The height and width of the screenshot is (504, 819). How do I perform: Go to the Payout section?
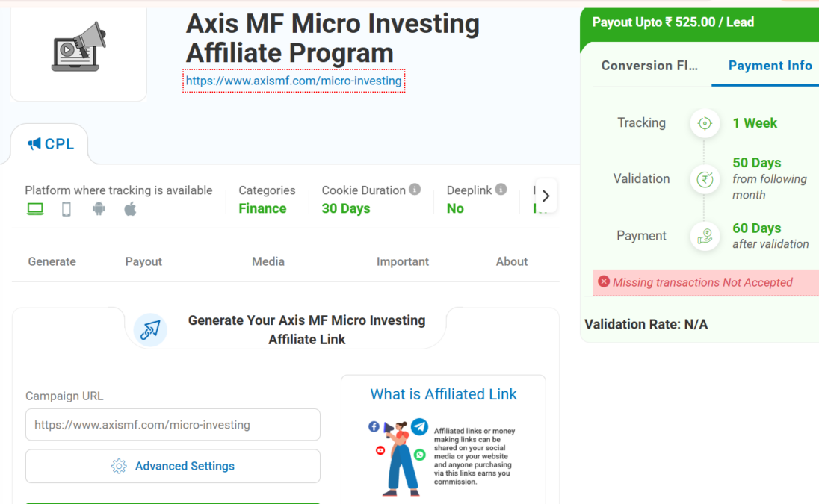pyautogui.click(x=143, y=261)
